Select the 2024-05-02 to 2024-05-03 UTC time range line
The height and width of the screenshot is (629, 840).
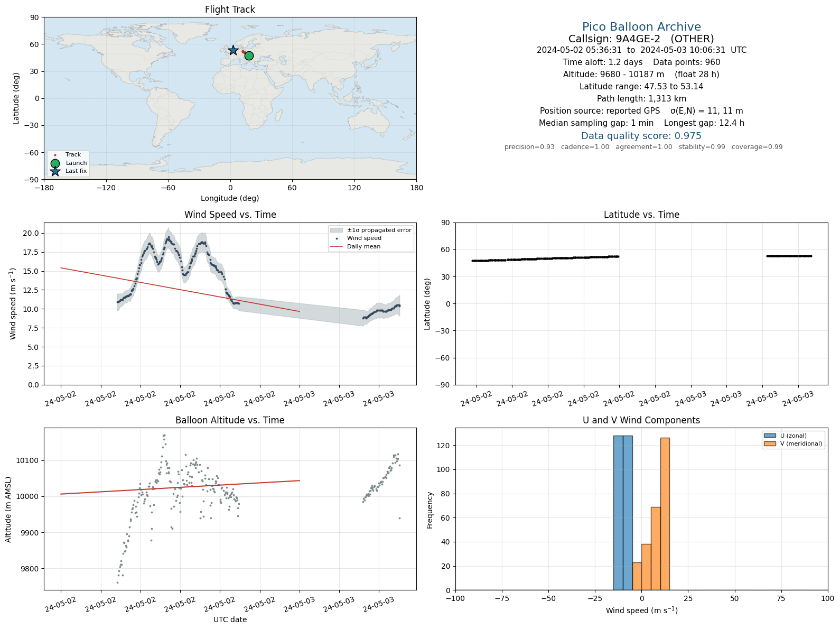pyautogui.click(x=641, y=50)
